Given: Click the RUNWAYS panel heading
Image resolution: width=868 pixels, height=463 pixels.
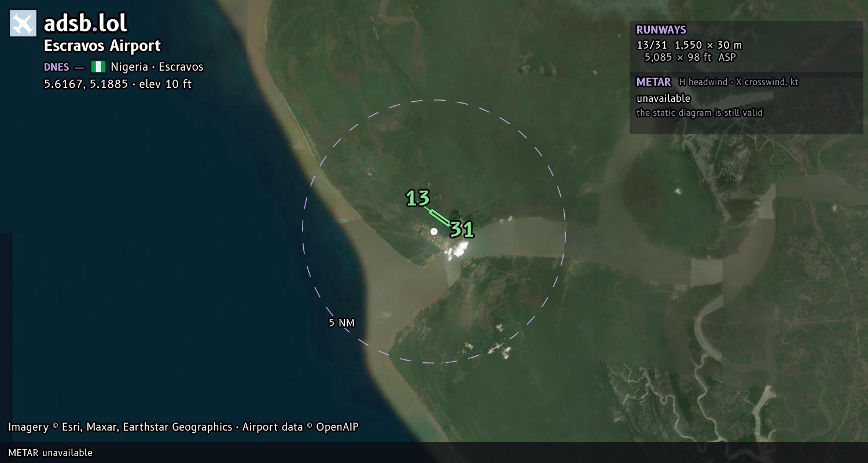Looking at the screenshot, I should click(661, 30).
